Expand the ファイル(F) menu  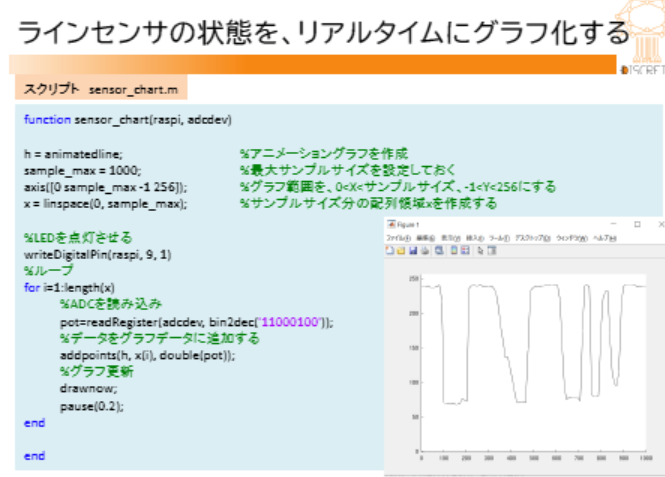click(x=399, y=239)
